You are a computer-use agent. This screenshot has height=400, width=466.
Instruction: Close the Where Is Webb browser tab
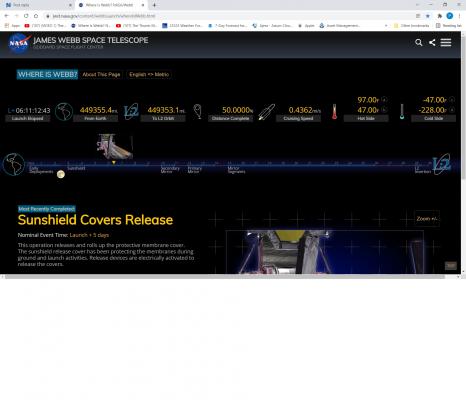click(x=143, y=5)
